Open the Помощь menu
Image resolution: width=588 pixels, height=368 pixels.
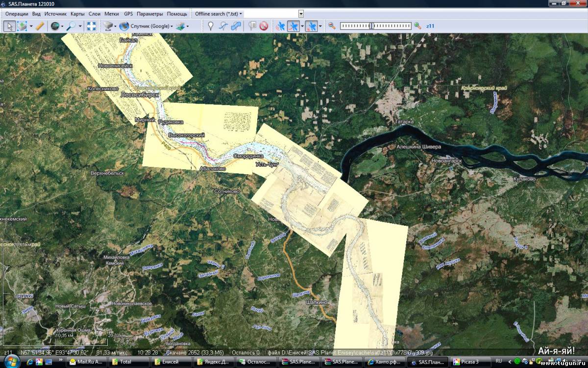pos(177,14)
